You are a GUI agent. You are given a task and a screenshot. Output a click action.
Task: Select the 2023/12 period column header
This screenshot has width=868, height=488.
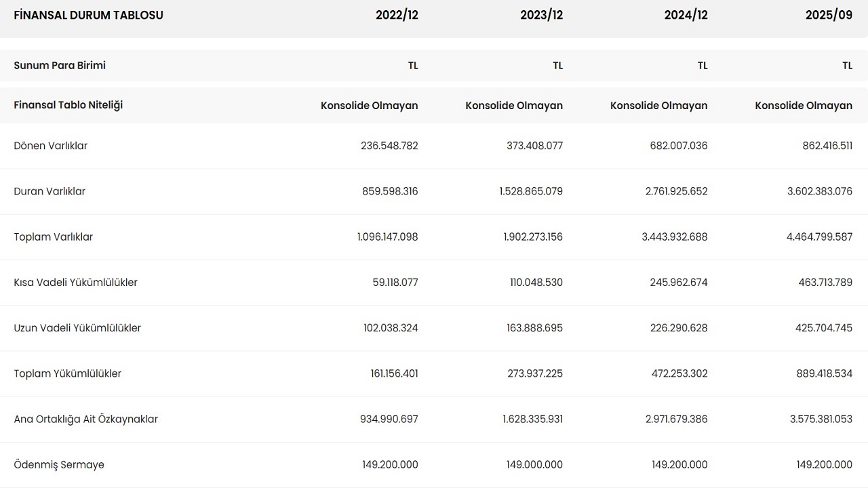(x=541, y=15)
